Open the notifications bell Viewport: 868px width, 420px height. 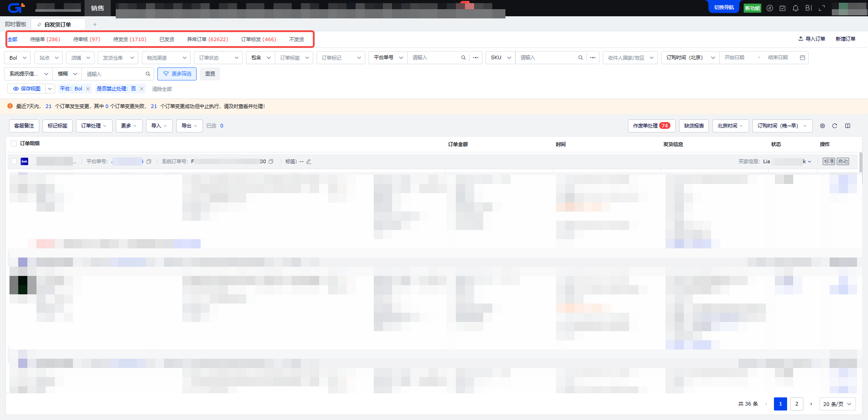point(796,8)
